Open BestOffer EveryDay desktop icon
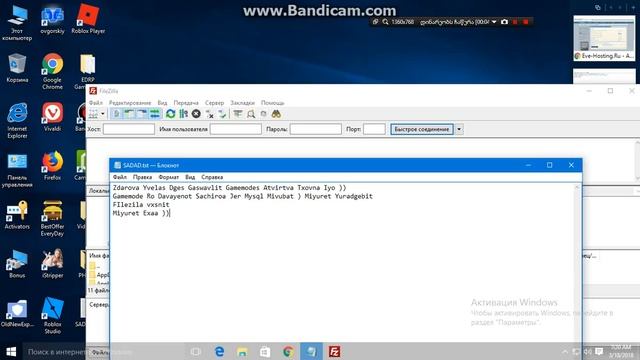The image size is (640, 360). click(x=52, y=218)
